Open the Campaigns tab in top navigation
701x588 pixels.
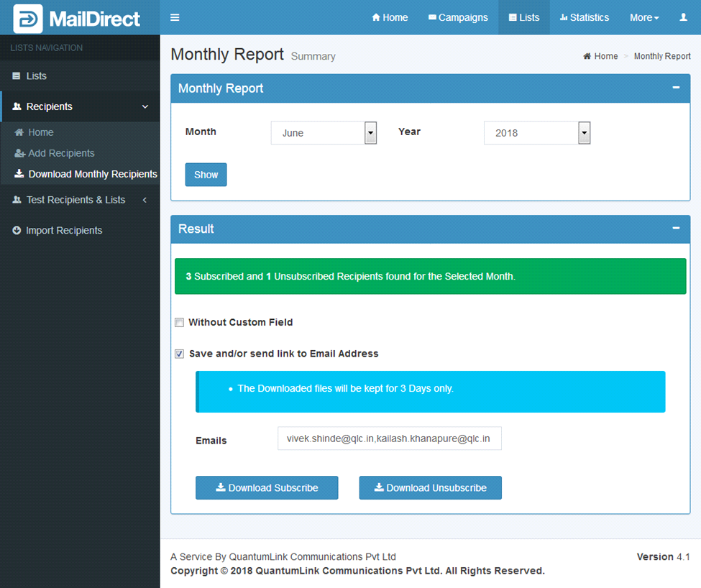point(457,18)
